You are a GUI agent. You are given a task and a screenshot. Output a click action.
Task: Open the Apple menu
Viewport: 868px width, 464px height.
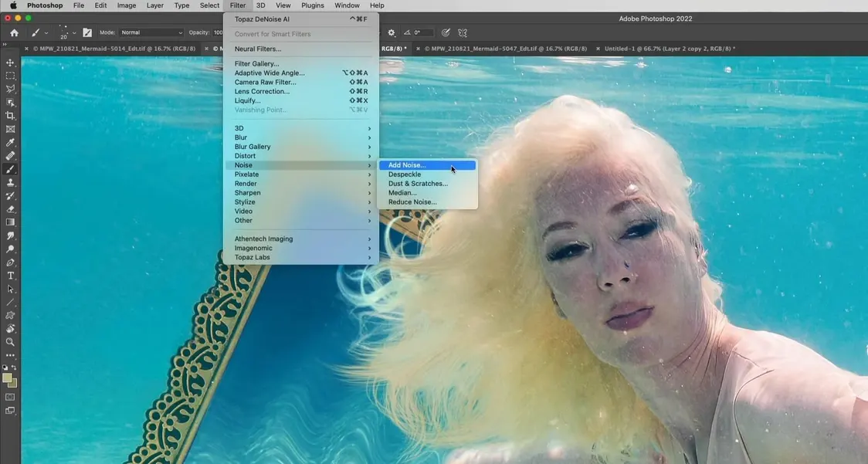(13, 5)
